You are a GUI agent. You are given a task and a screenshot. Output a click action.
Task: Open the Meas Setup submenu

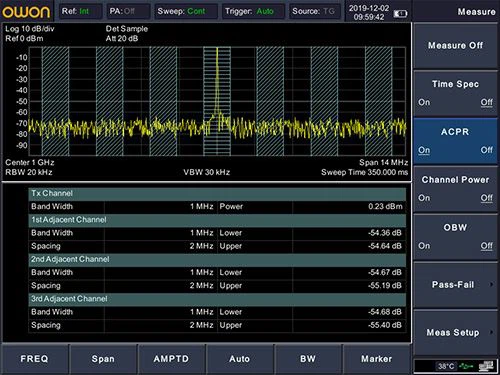point(455,332)
